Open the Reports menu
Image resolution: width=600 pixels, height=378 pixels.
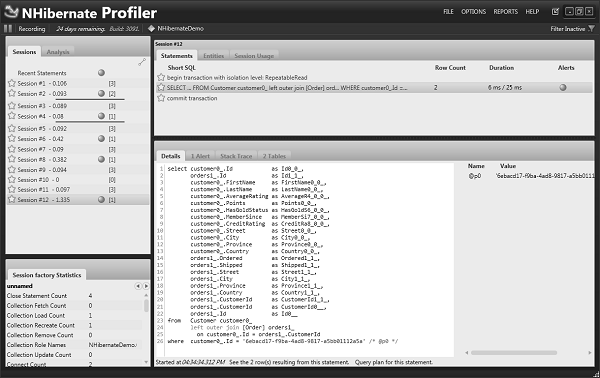505,11
